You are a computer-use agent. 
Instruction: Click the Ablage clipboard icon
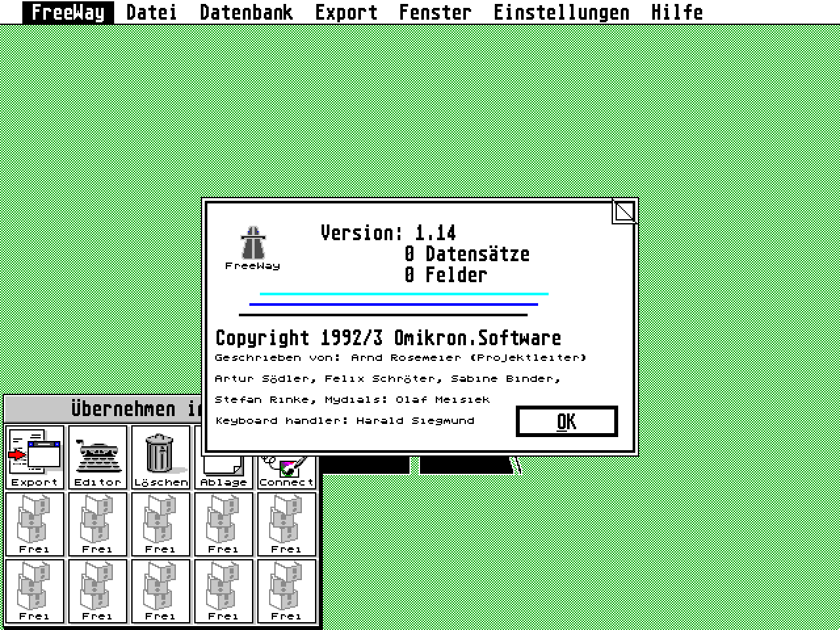click(x=224, y=471)
